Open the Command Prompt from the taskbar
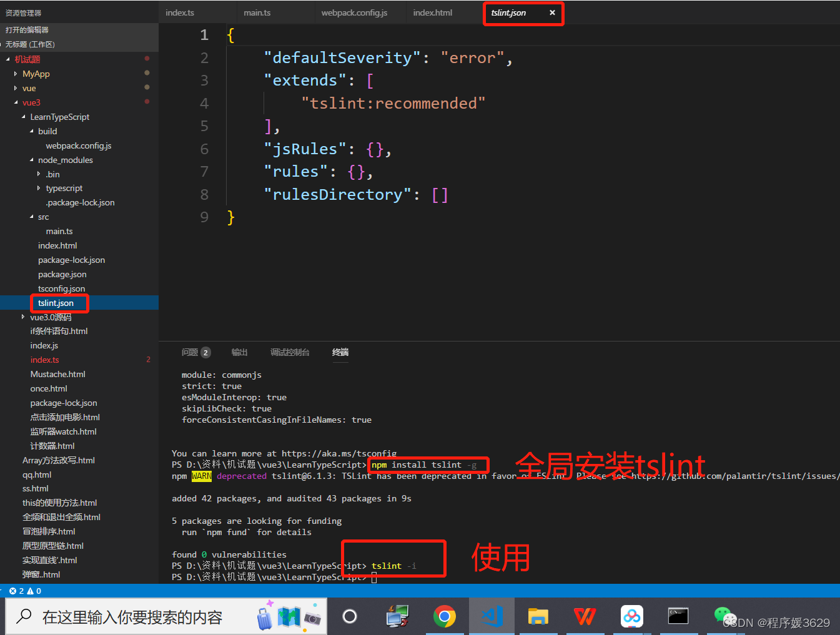The width and height of the screenshot is (840, 635). click(x=678, y=616)
